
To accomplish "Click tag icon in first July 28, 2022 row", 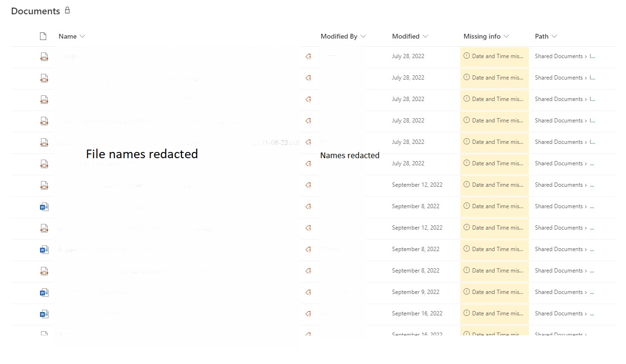I will click(308, 57).
